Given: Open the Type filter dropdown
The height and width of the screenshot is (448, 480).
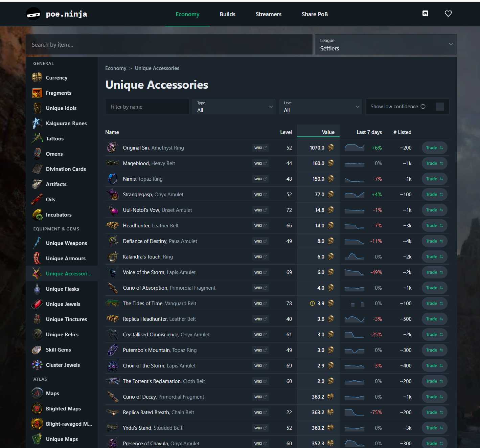Looking at the screenshot, I should coord(234,107).
